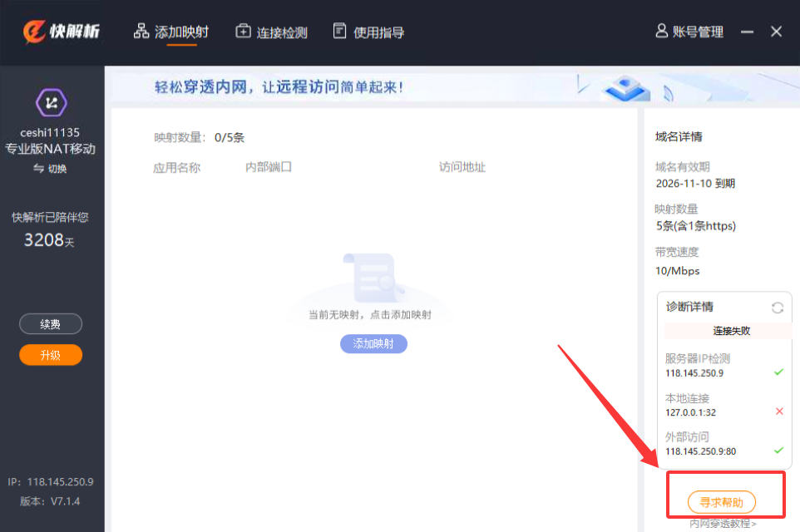Click the 当前无映射 hint text
The height and width of the screenshot is (532, 800).
(x=370, y=315)
